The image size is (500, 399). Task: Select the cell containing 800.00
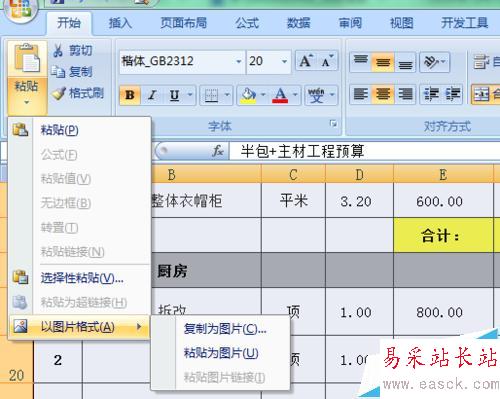pos(443,312)
